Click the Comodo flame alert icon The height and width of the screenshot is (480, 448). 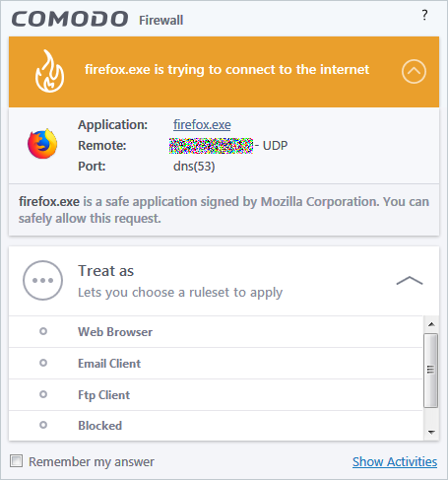click(49, 71)
